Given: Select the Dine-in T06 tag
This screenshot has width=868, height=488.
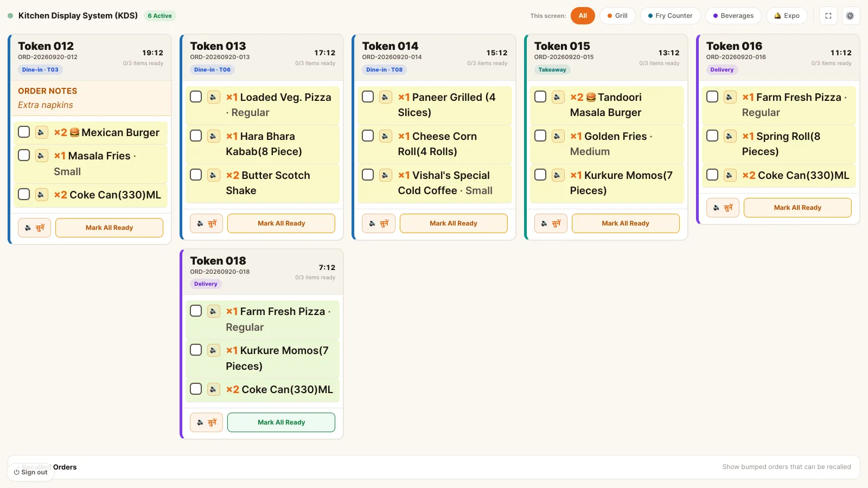Looking at the screenshot, I should click(x=212, y=69).
